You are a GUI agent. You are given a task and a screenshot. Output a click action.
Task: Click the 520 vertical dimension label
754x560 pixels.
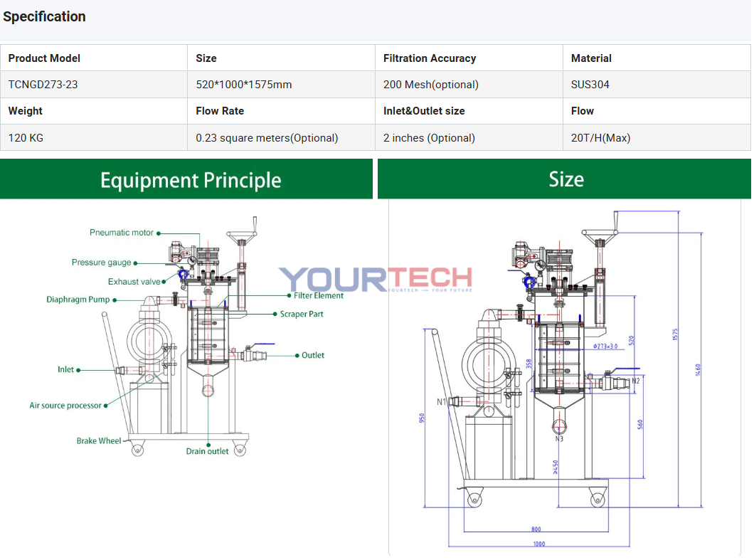(x=632, y=339)
